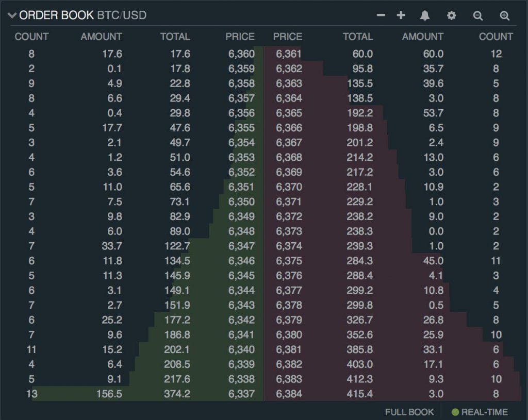Image resolution: width=528 pixels, height=420 pixels.
Task: Click the ask total 415.4
Action: pos(359,394)
